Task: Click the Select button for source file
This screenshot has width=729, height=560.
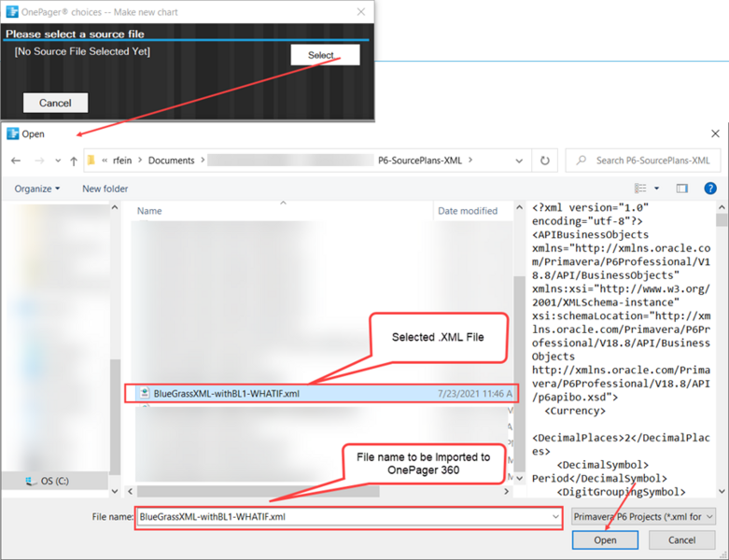Action: click(x=325, y=55)
